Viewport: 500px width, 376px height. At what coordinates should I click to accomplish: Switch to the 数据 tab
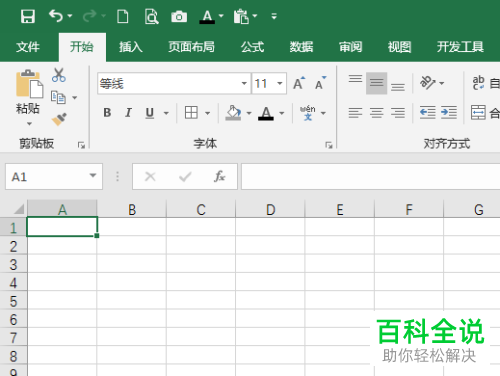tap(301, 47)
